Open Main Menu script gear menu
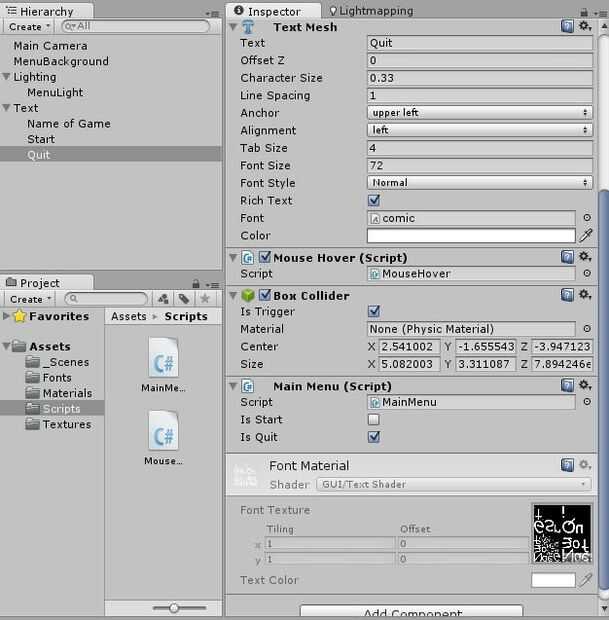The image size is (609, 620). click(585, 386)
